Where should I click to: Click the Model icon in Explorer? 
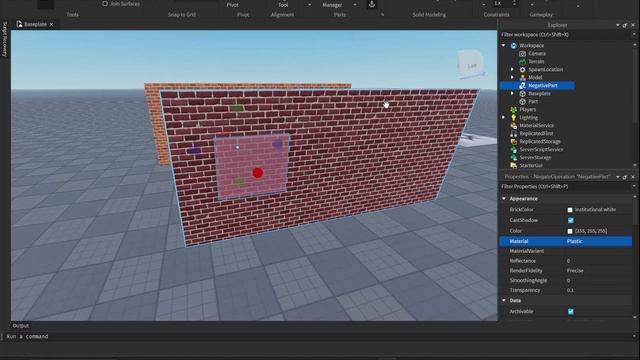[x=522, y=78]
